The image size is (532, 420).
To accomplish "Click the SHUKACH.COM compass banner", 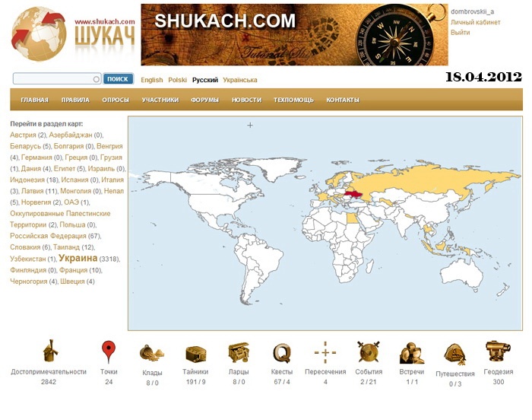I will click(295, 34).
